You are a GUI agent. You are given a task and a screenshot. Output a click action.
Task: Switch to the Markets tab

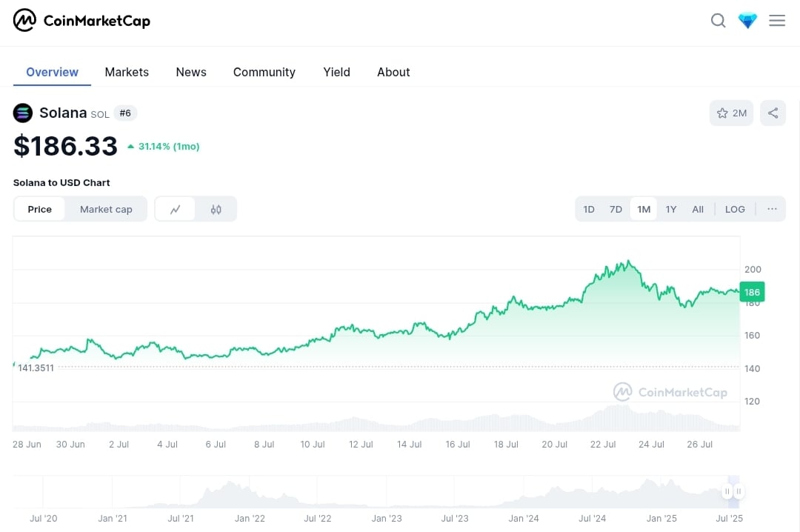coord(127,72)
